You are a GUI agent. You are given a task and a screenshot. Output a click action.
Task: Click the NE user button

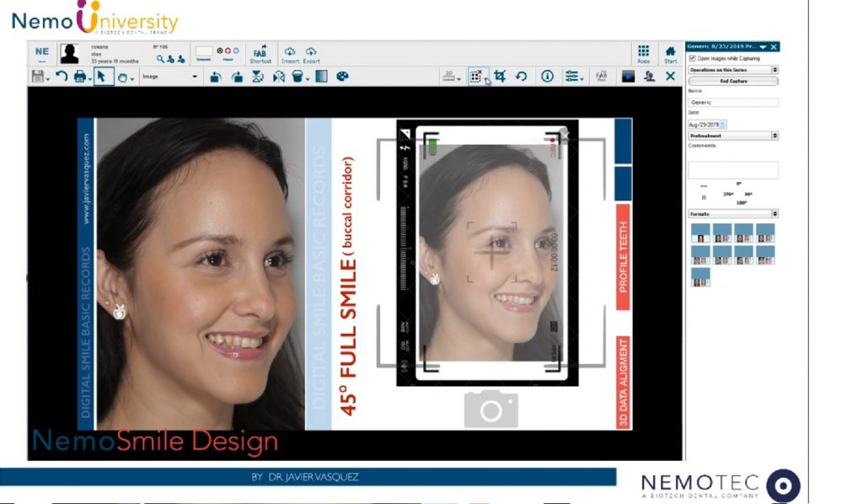(42, 54)
